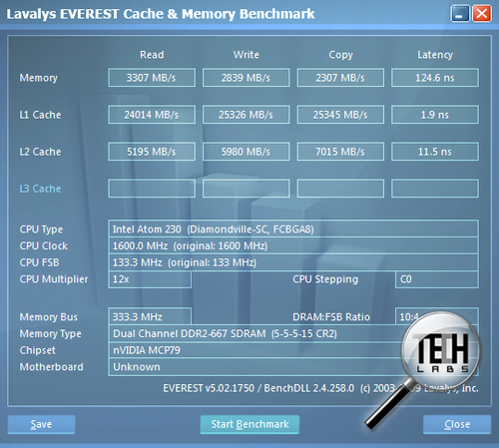
Task: Click the Memory row label
Action: pyautogui.click(x=39, y=78)
